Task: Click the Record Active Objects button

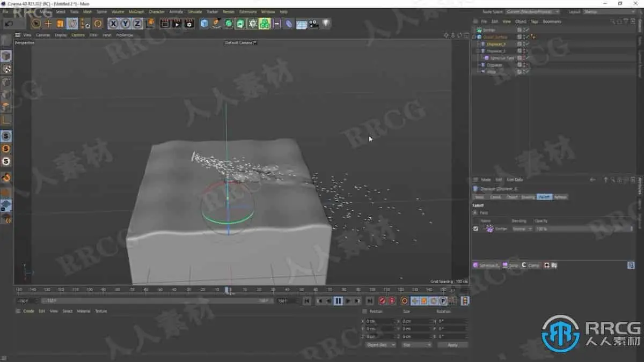Action: (383, 301)
